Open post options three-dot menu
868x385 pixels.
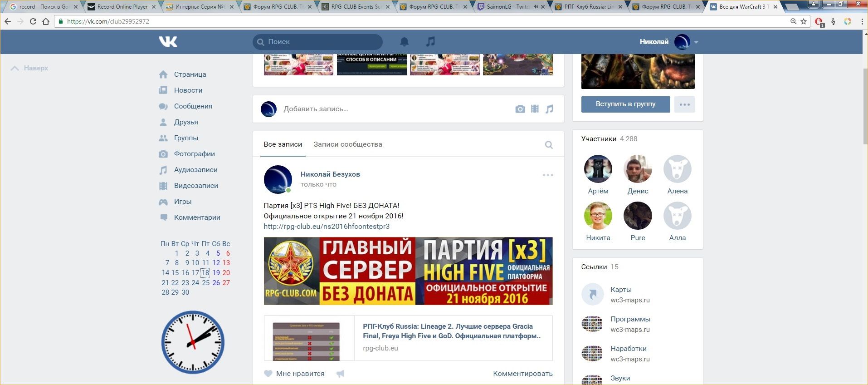[x=548, y=175]
